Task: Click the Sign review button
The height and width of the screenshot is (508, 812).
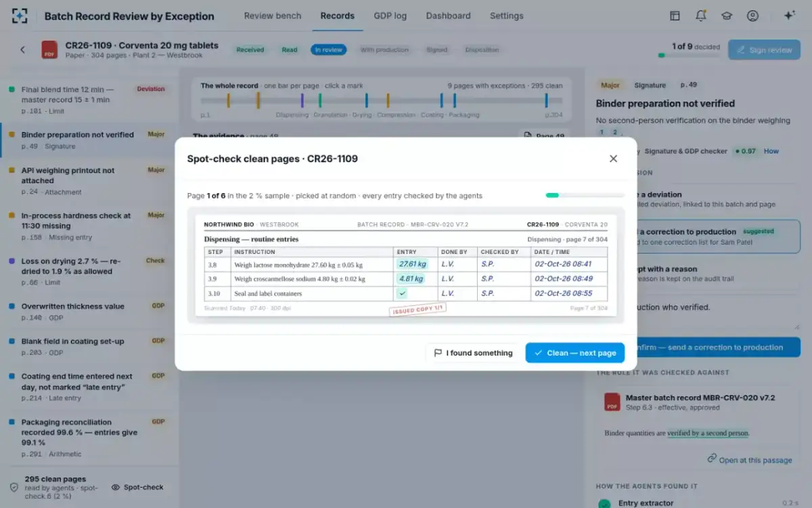Action: [x=764, y=50]
